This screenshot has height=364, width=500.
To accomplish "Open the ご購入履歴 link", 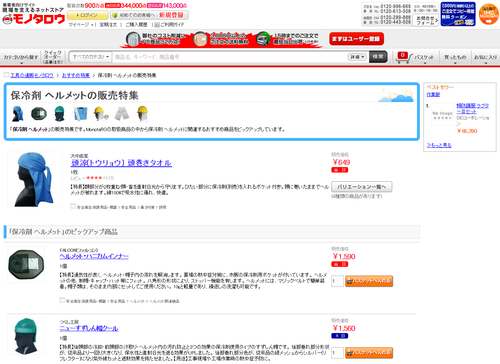I will pos(136,25).
